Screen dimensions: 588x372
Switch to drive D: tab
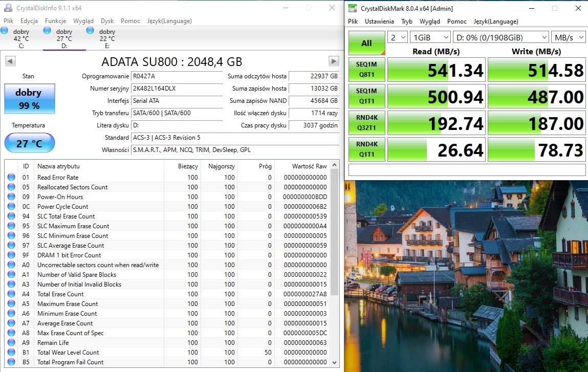tap(64, 39)
